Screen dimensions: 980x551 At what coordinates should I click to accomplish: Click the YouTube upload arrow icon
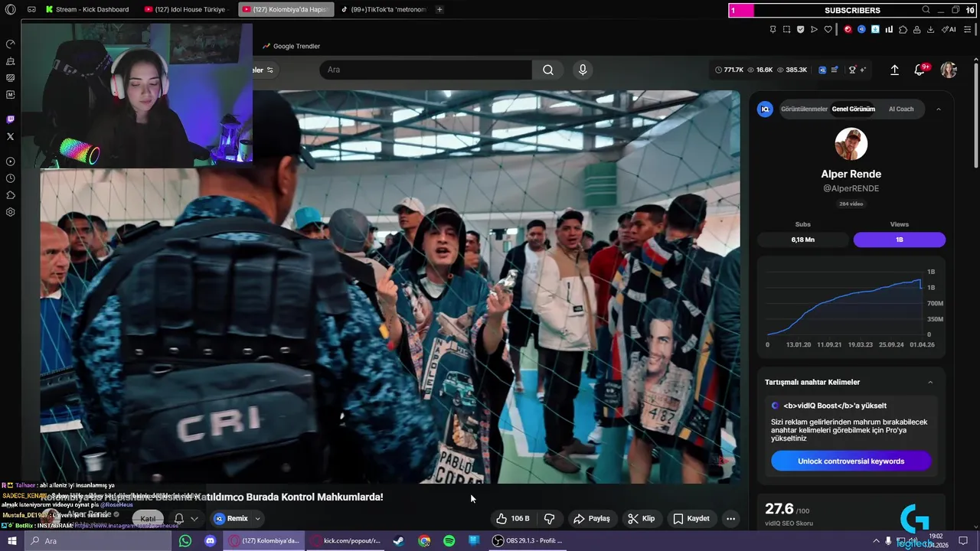tap(894, 70)
